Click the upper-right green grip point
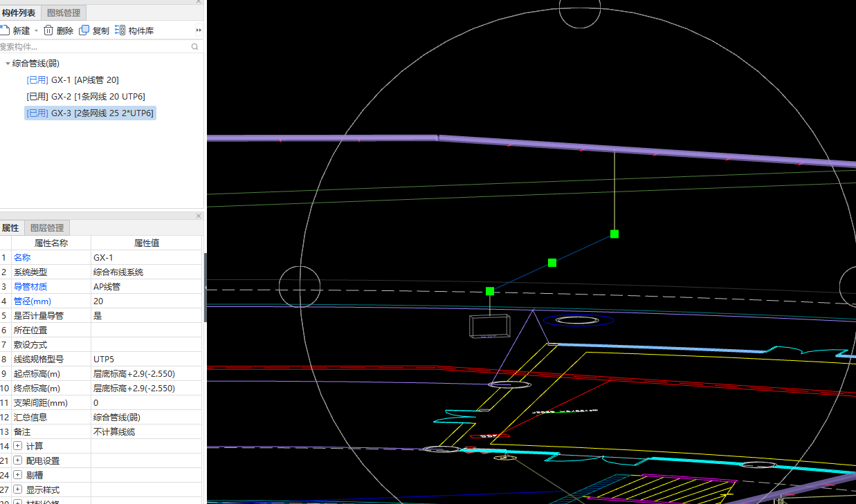The height and width of the screenshot is (504, 856). pos(614,234)
